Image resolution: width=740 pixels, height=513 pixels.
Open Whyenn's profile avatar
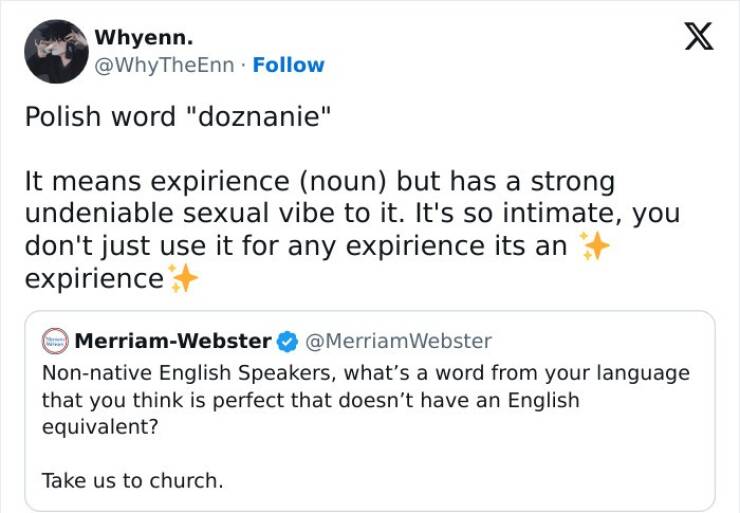pyautogui.click(x=56, y=51)
